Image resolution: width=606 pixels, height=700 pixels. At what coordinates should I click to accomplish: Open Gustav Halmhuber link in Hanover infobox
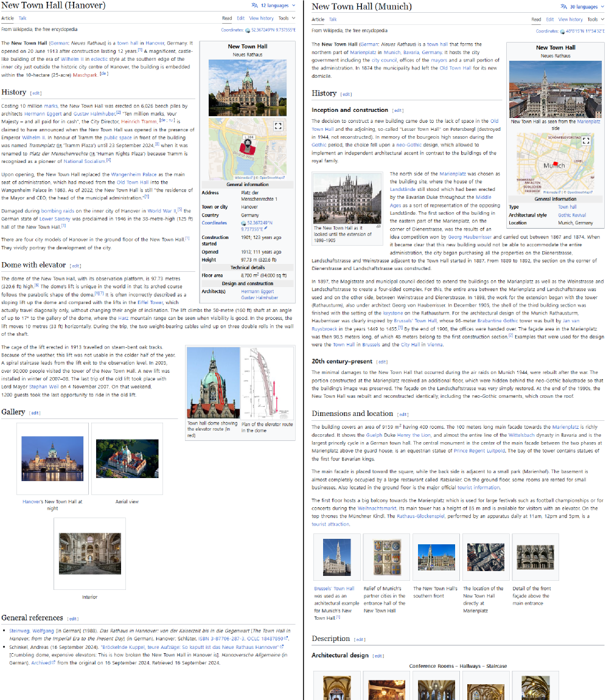point(259,298)
